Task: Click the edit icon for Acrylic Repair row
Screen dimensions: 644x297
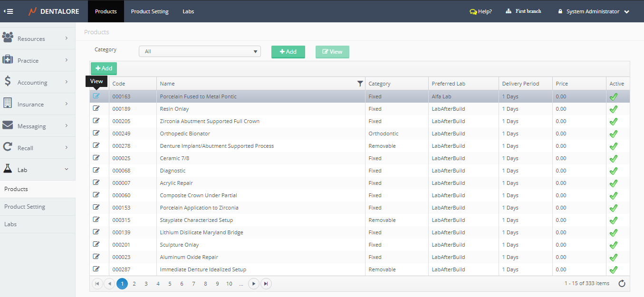Action: (96, 182)
